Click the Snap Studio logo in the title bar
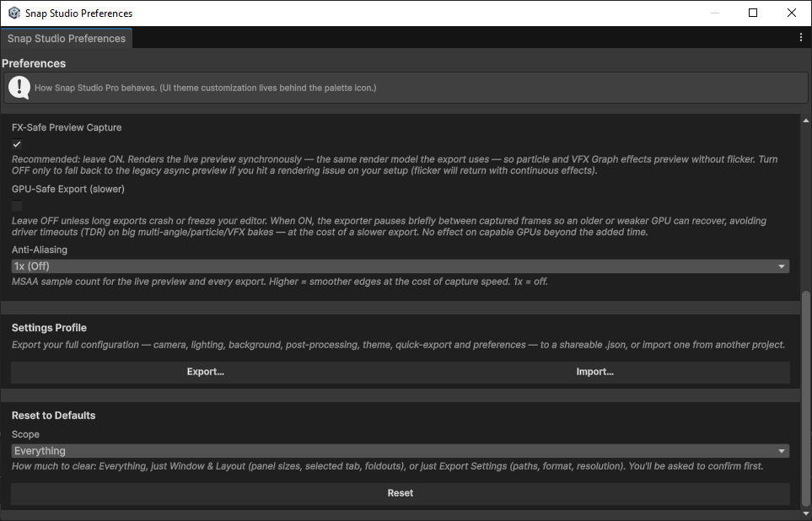 tap(14, 13)
